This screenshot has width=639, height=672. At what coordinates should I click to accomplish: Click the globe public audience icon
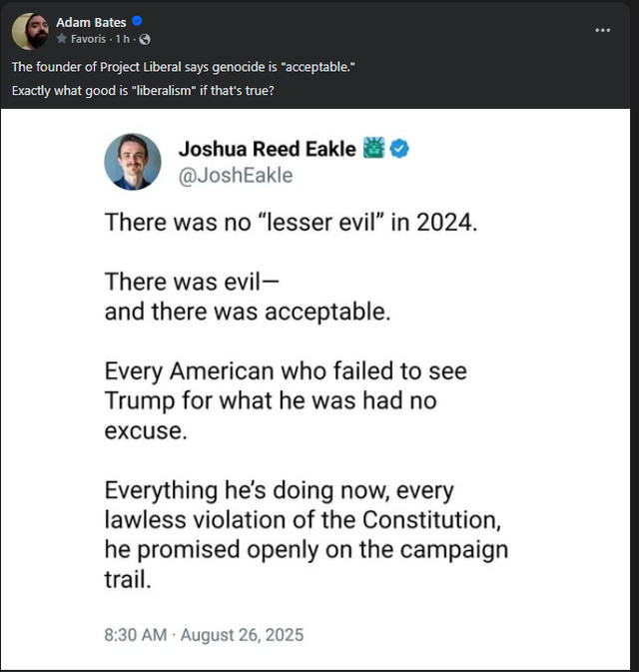[x=145, y=39]
